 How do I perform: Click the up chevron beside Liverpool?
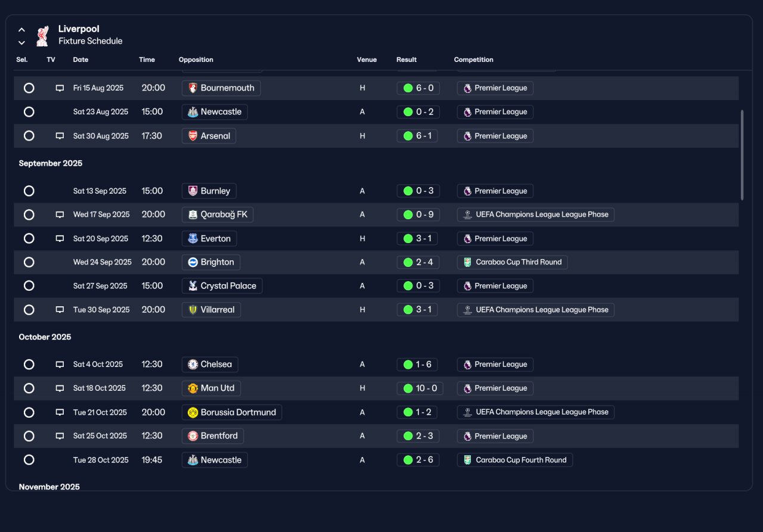21,29
